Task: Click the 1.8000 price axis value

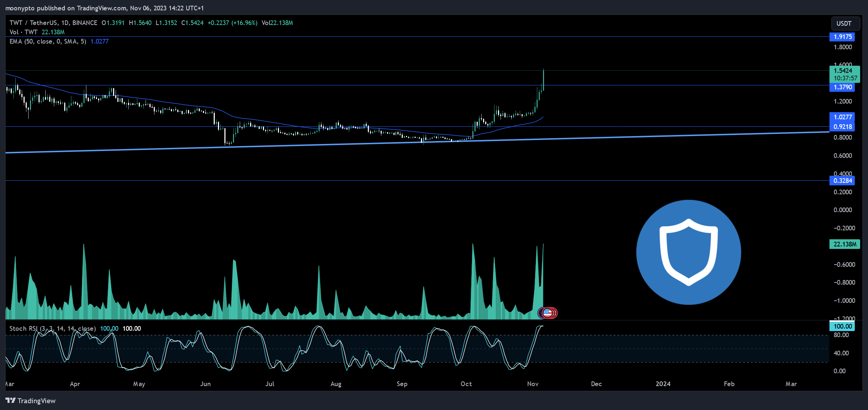Action: (x=843, y=47)
